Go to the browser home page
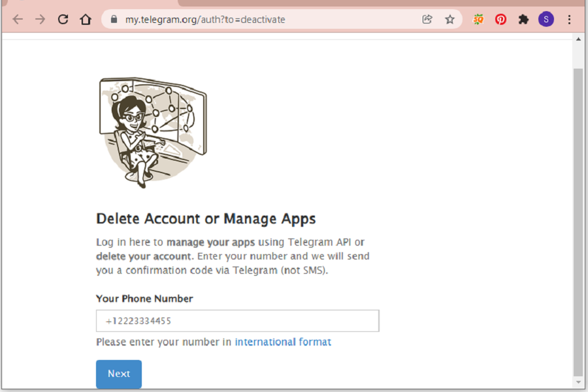The width and height of the screenshot is (588, 392). click(x=86, y=20)
